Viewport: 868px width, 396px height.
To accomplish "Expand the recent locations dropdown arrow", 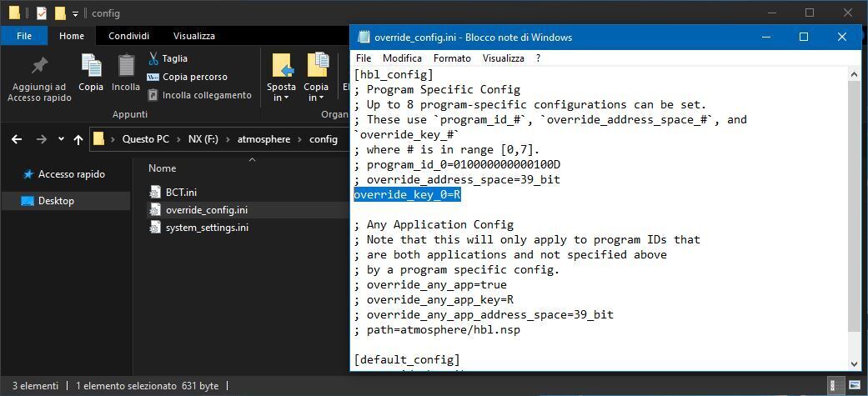I will 59,139.
